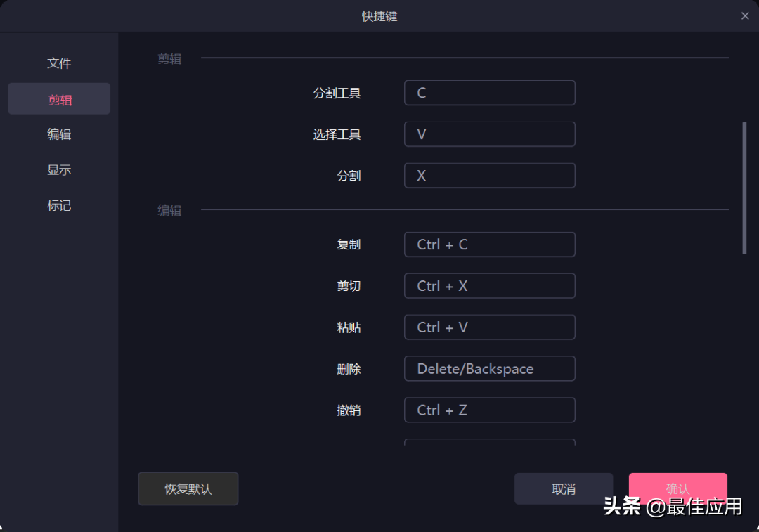Image resolution: width=759 pixels, height=532 pixels.
Task: Click the 剪辑 section header label
Action: tap(169, 59)
